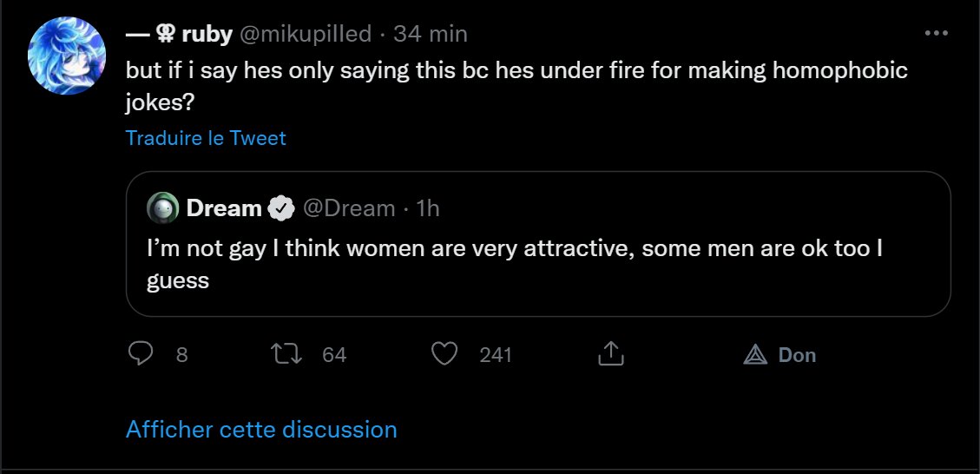Open the share icon menu

pyautogui.click(x=610, y=354)
